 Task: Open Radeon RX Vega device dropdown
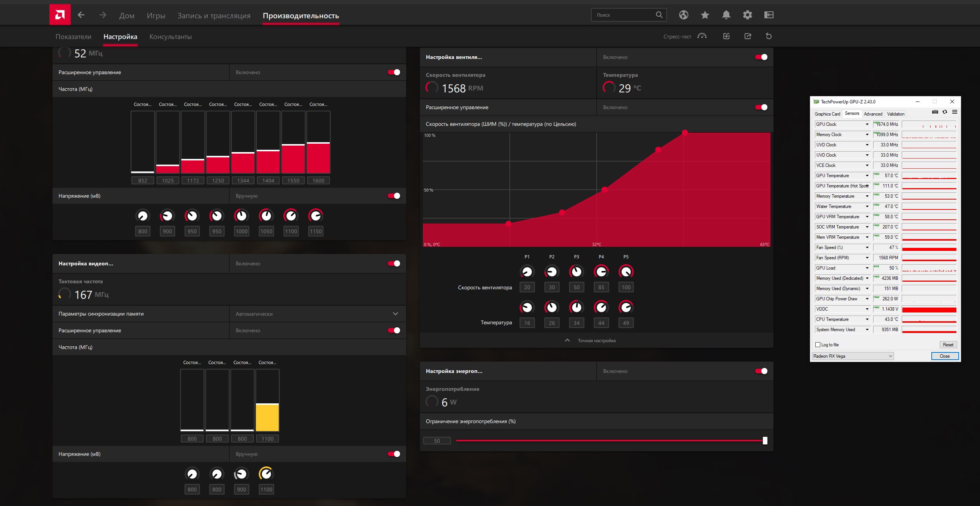click(x=853, y=356)
